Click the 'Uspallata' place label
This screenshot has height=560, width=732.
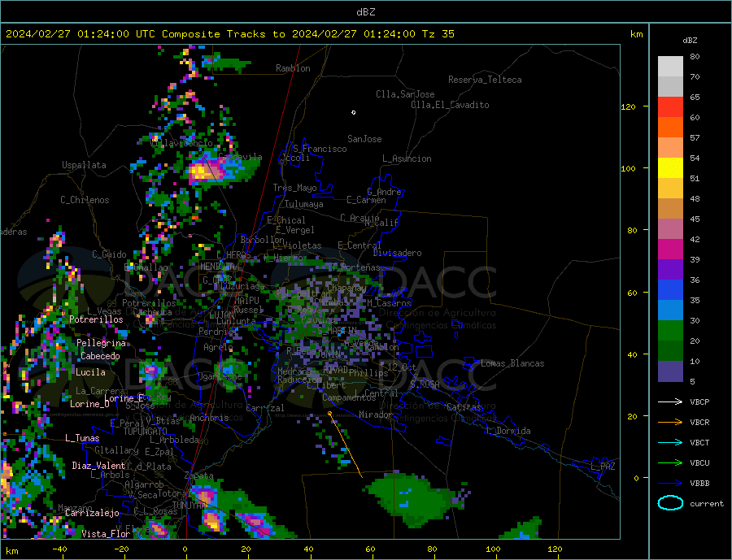click(84, 165)
